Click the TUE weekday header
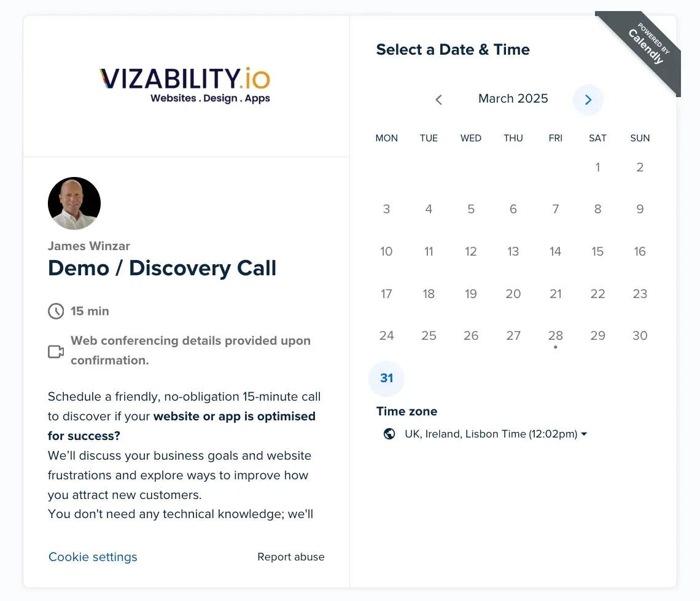This screenshot has width=700, height=601. tap(429, 138)
